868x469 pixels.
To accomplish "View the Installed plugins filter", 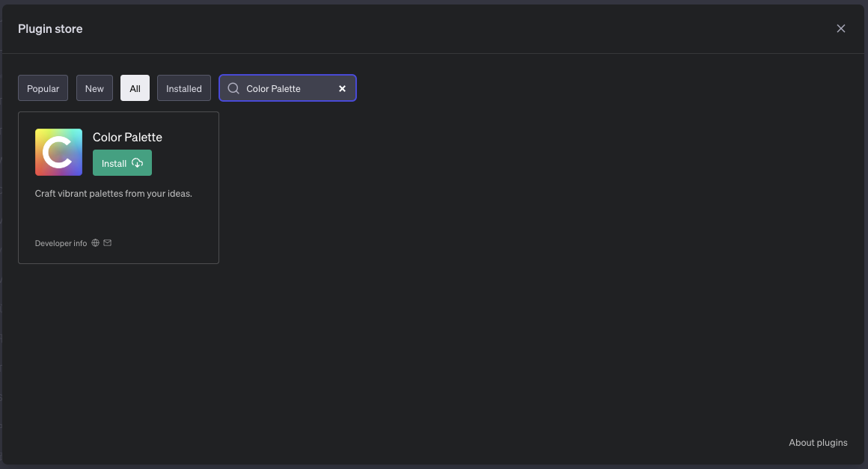I will 184,88.
